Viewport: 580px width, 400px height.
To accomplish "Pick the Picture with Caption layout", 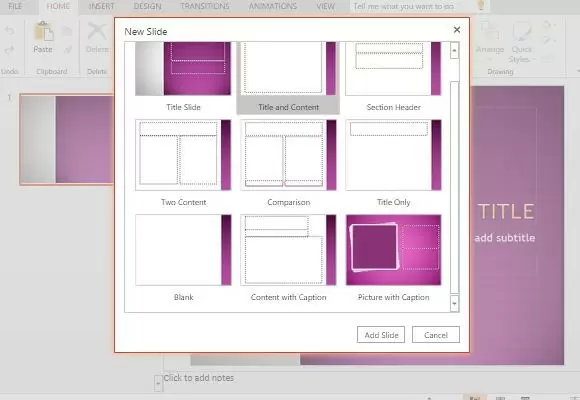I will click(x=393, y=250).
